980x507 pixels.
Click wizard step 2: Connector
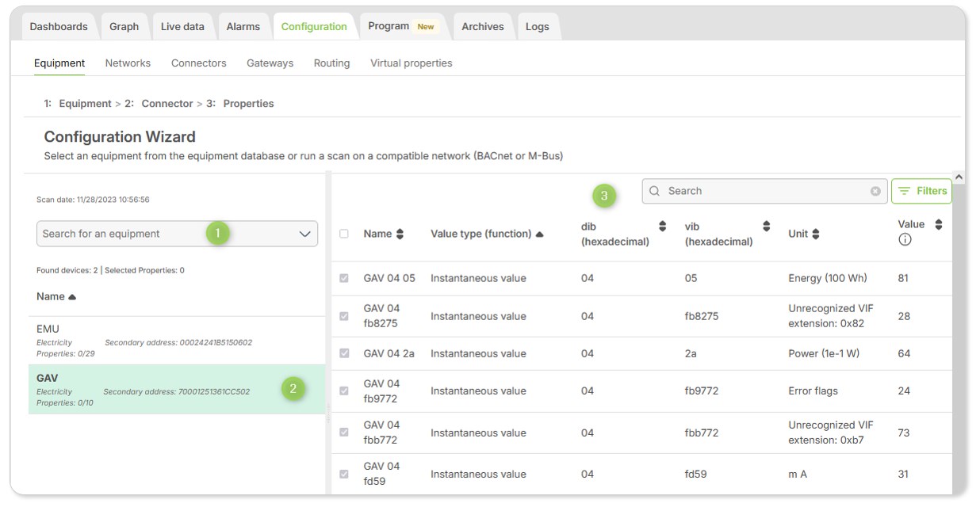pyautogui.click(x=159, y=104)
